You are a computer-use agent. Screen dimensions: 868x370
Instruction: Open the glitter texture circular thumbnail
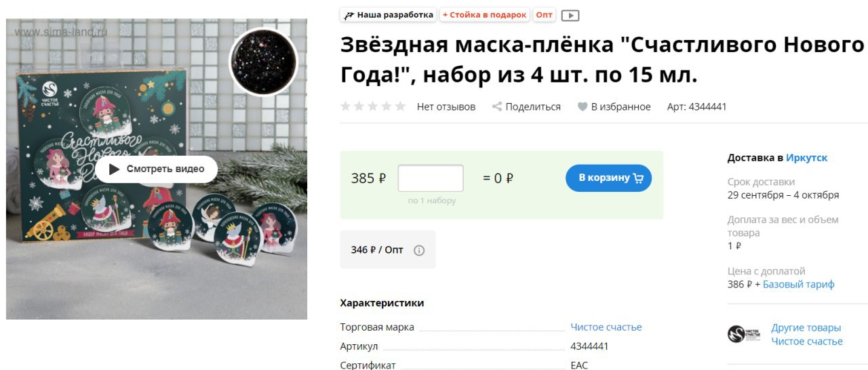point(264,62)
